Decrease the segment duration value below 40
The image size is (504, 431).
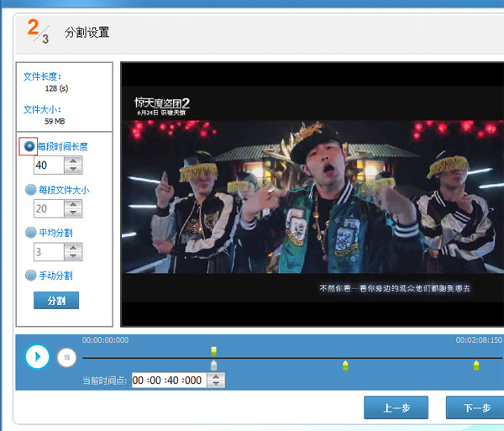(73, 170)
